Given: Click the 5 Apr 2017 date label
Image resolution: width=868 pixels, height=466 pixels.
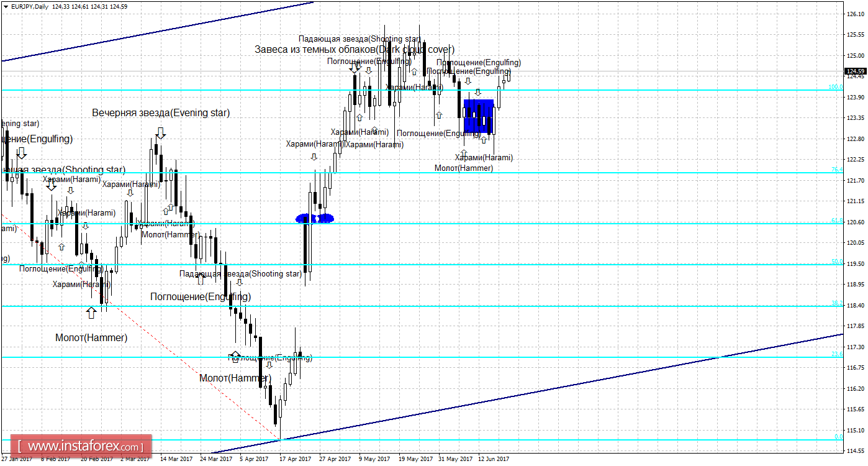Looking at the screenshot, I should point(255,459).
